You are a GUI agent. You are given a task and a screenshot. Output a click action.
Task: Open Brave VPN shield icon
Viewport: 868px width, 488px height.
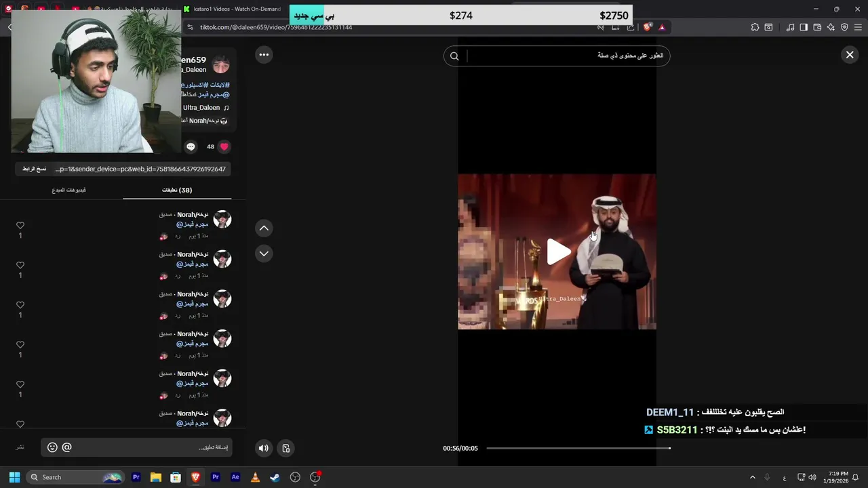click(x=844, y=27)
